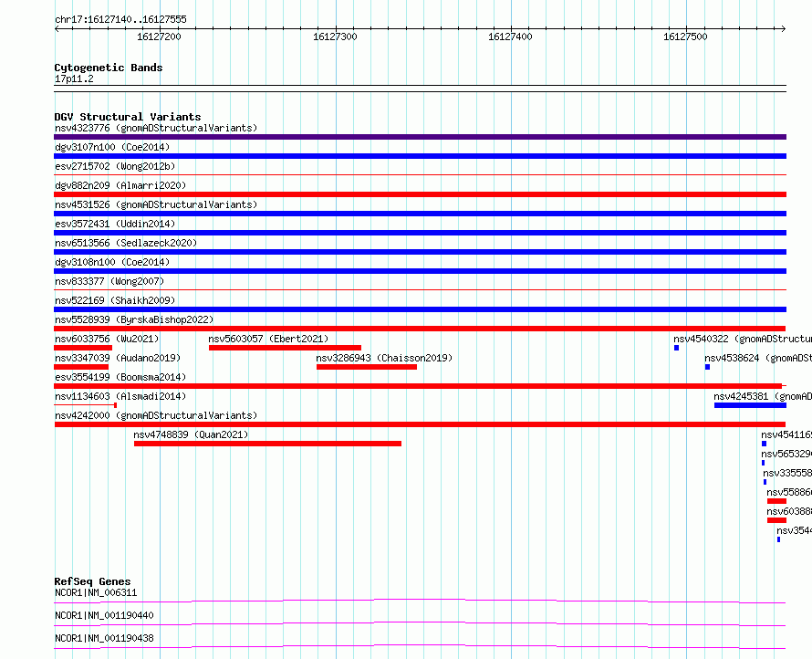Click the nsv4531526 gnomADStructuralVariants label
Viewport: 812px width, 659px height.
(156, 204)
